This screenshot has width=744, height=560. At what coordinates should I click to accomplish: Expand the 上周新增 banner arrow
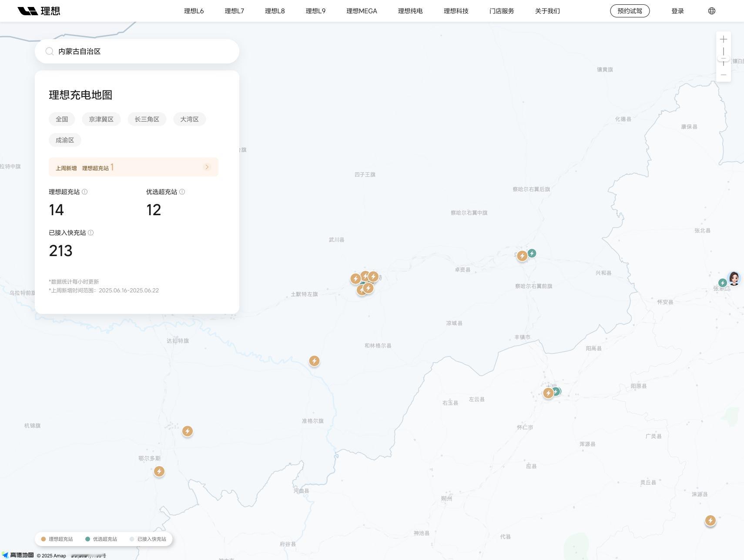(207, 167)
